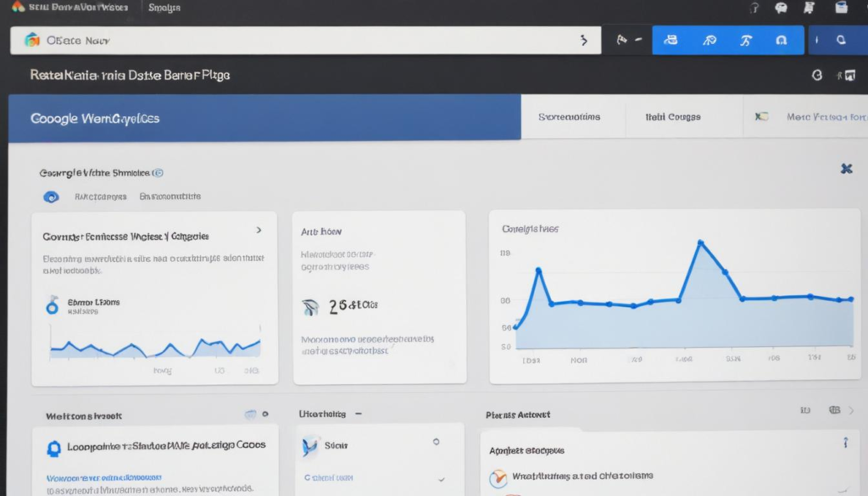Toggle the blue round icon before 'RıAıcteıpıors'
Image resolution: width=868 pixels, height=496 pixels.
click(51, 197)
